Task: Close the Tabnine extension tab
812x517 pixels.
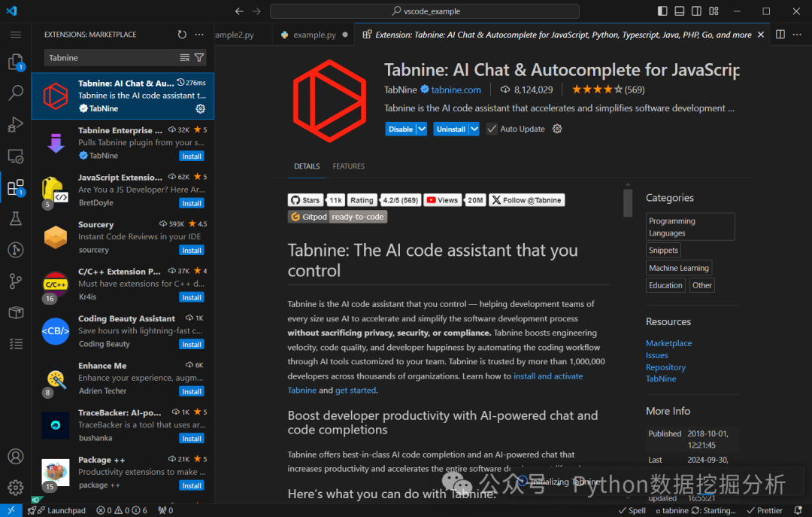Action: (761, 35)
